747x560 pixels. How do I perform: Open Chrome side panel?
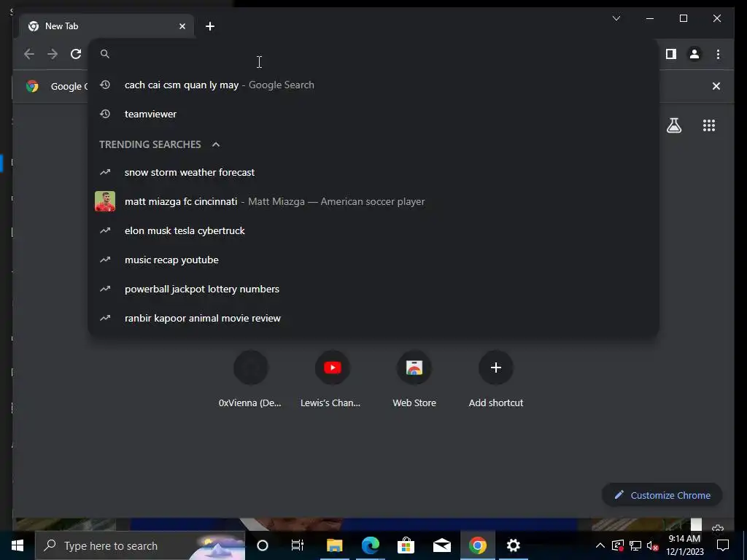671,54
